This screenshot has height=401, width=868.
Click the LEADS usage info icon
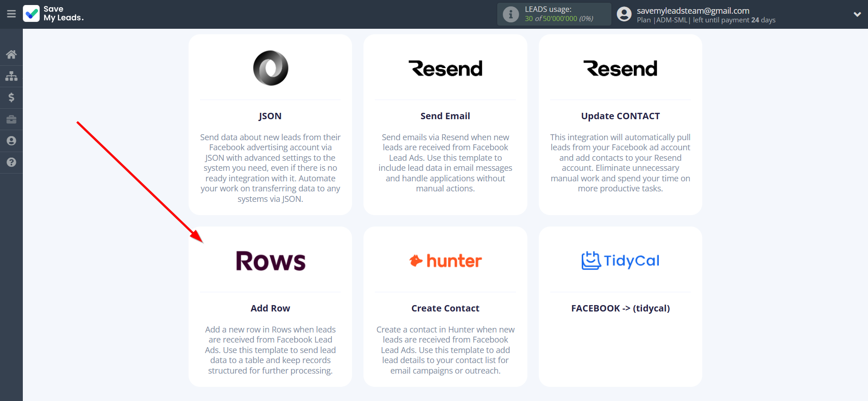pos(510,14)
